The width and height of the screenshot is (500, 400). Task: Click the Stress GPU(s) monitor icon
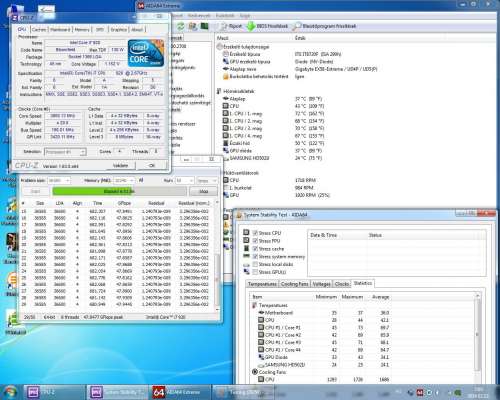tap(246, 272)
